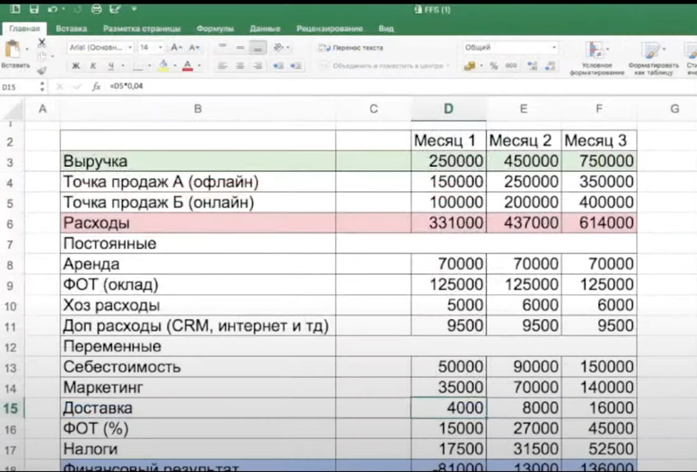The height and width of the screenshot is (472, 697).
Task: Save the workbook with the floppy icon
Action: [x=34, y=9]
